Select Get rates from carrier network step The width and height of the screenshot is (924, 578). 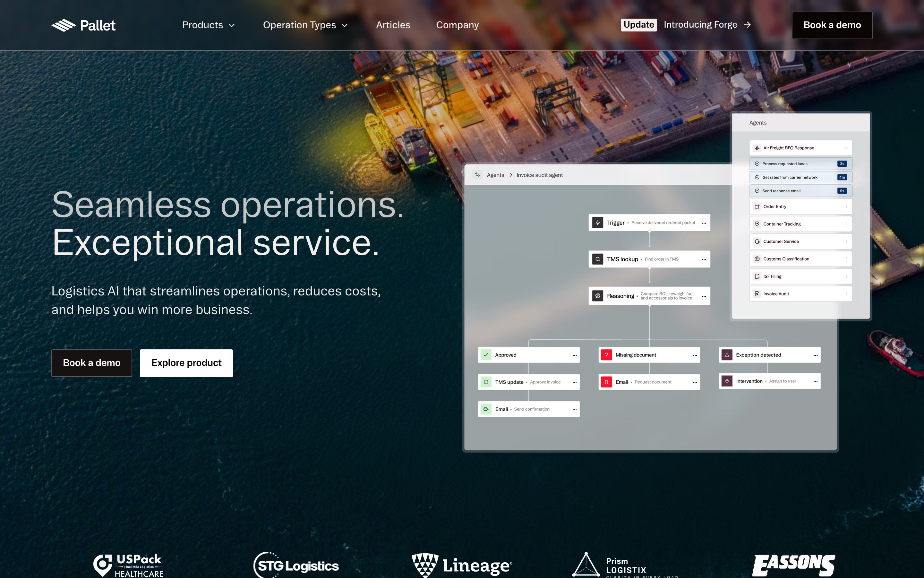click(801, 177)
